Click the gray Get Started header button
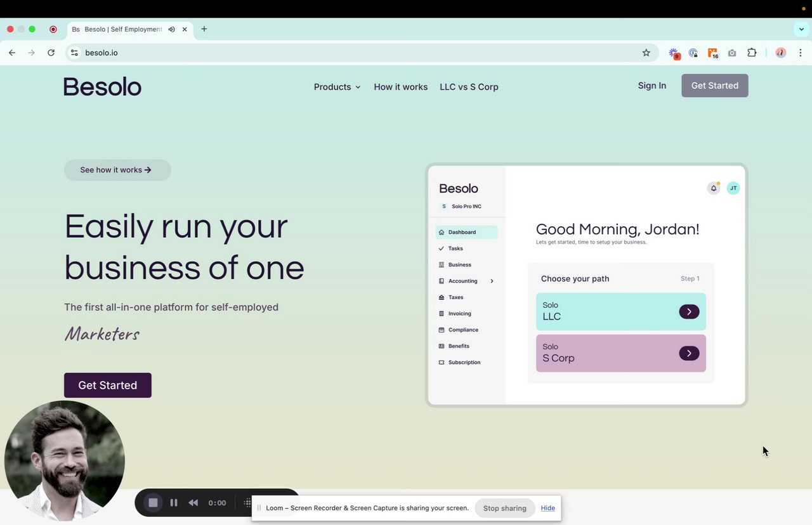This screenshot has width=812, height=525. [x=715, y=86]
